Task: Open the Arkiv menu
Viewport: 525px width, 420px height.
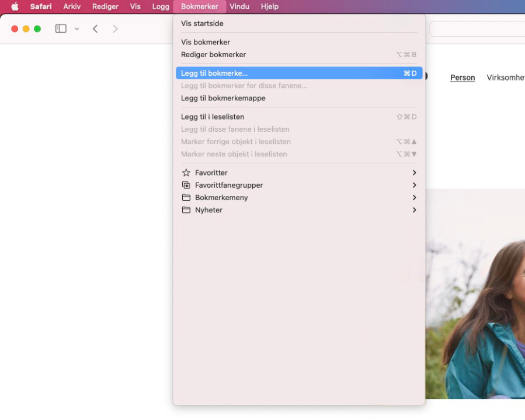Action: (x=72, y=6)
